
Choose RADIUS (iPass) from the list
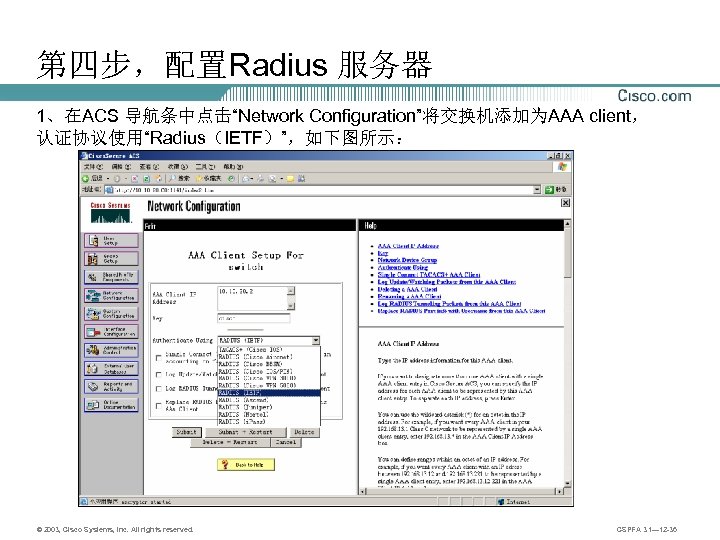coord(269,421)
